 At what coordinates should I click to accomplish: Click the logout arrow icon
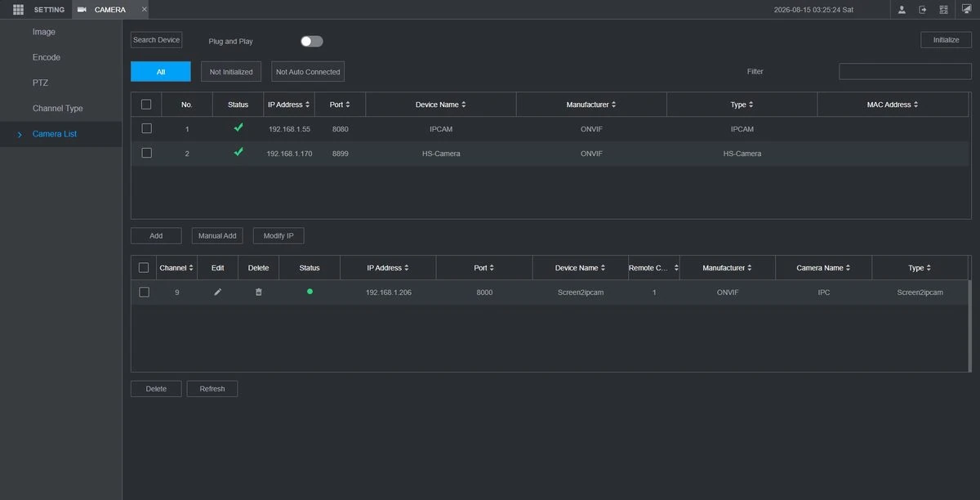click(923, 10)
